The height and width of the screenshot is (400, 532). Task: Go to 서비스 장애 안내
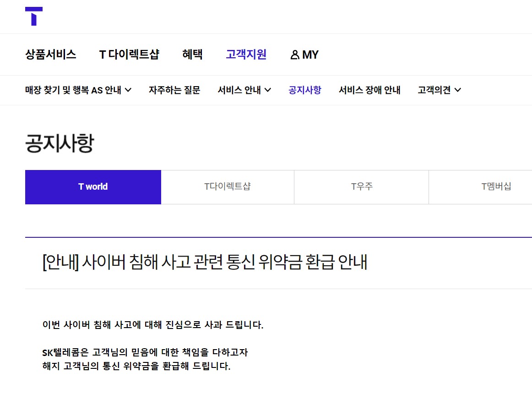click(x=369, y=90)
